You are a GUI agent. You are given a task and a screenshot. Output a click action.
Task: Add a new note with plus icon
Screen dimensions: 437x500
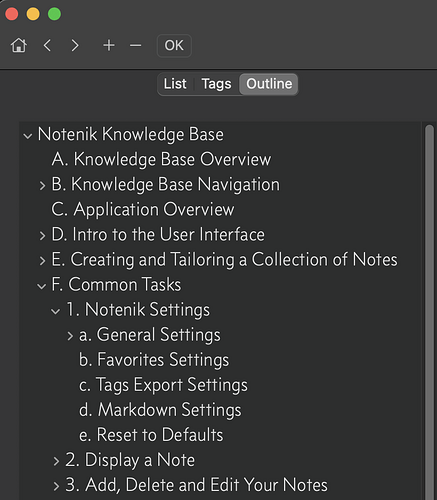pos(109,45)
